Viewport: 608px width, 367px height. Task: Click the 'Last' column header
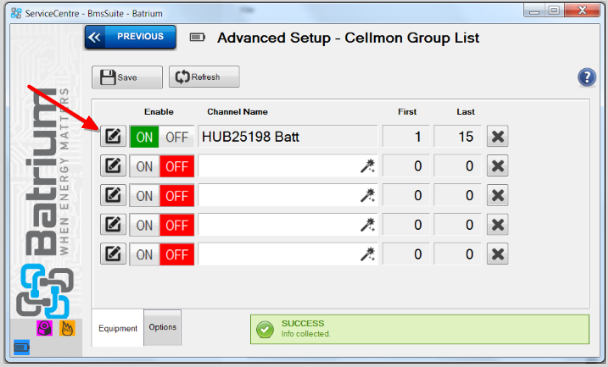[466, 112]
